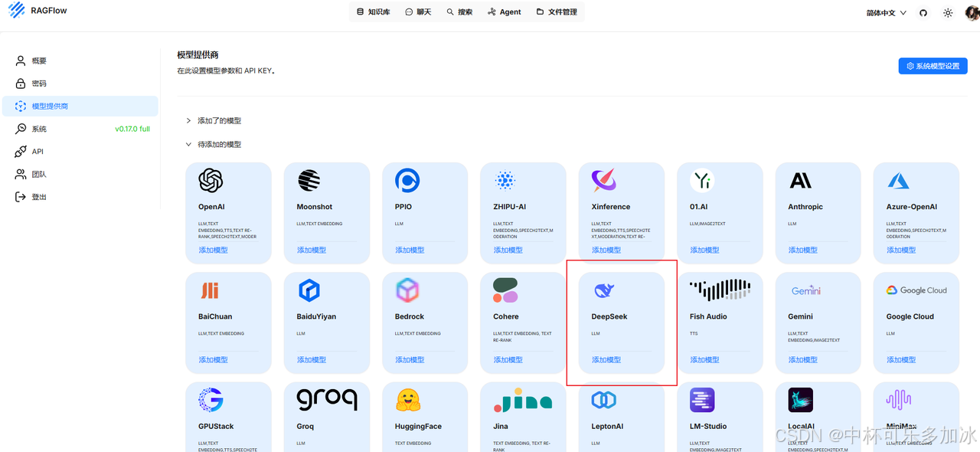Screen dimensions: 980x452
Task: Click the HuggingFace emoji icon
Action: [x=407, y=400]
